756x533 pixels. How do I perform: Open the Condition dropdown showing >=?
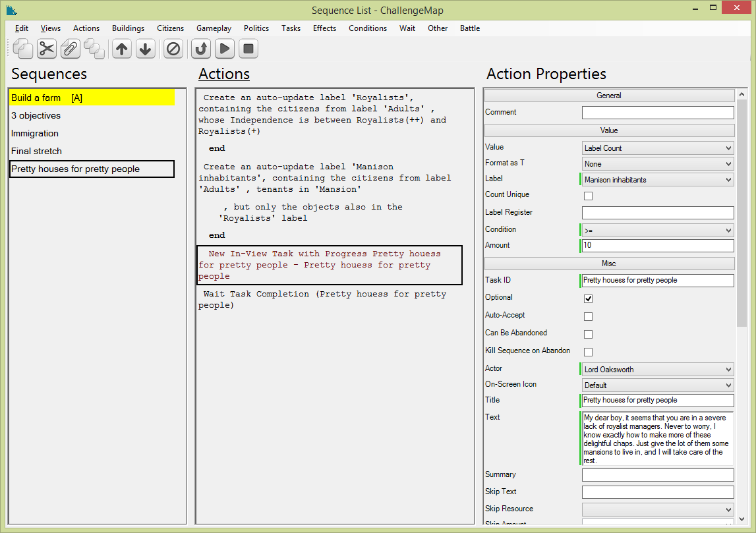click(x=658, y=231)
